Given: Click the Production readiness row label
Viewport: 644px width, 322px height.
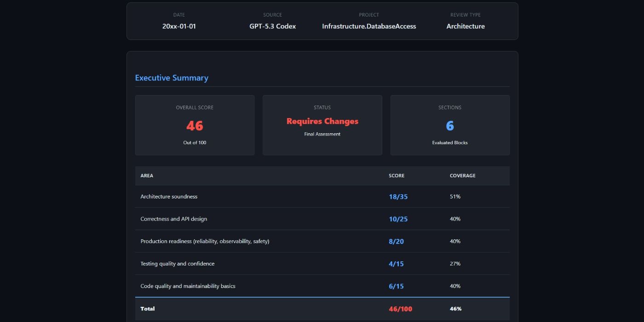Looking at the screenshot, I should pyautogui.click(x=205, y=241).
